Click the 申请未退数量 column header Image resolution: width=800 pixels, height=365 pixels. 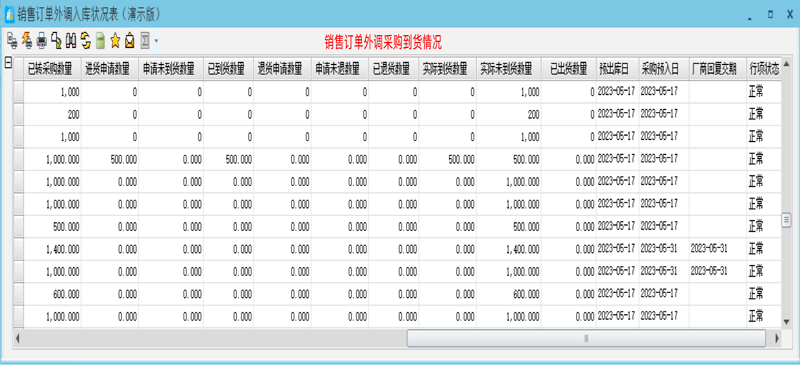(x=340, y=69)
